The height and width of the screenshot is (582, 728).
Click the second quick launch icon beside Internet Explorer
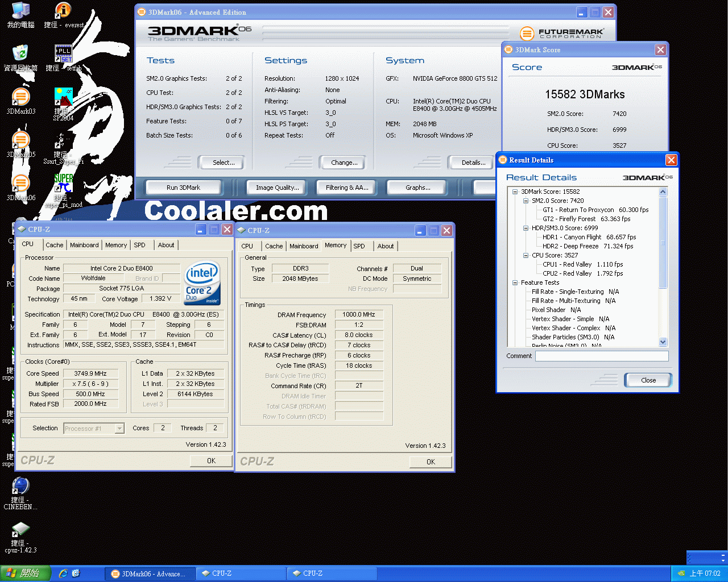tap(76, 573)
